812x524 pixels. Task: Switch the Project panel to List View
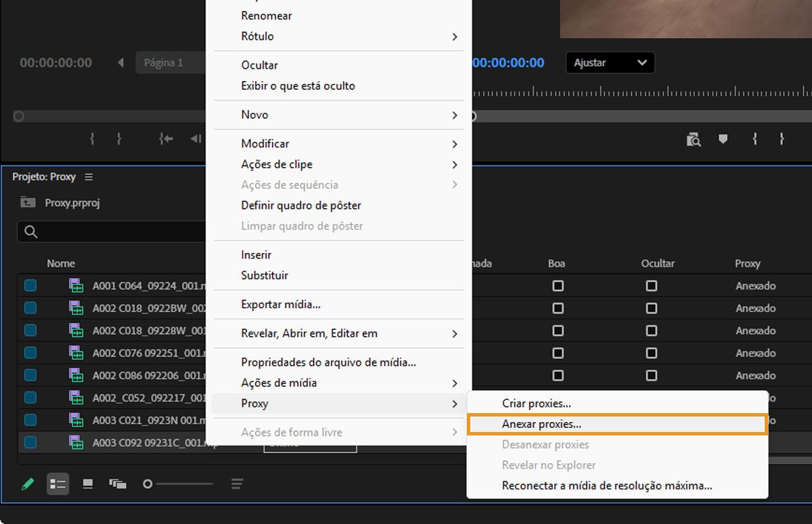(58, 483)
